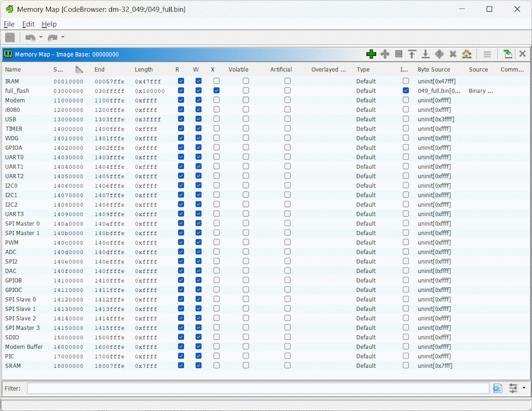This screenshot has width=532, height=411.
Task: Sort the table by the Name column header
Action: point(13,69)
